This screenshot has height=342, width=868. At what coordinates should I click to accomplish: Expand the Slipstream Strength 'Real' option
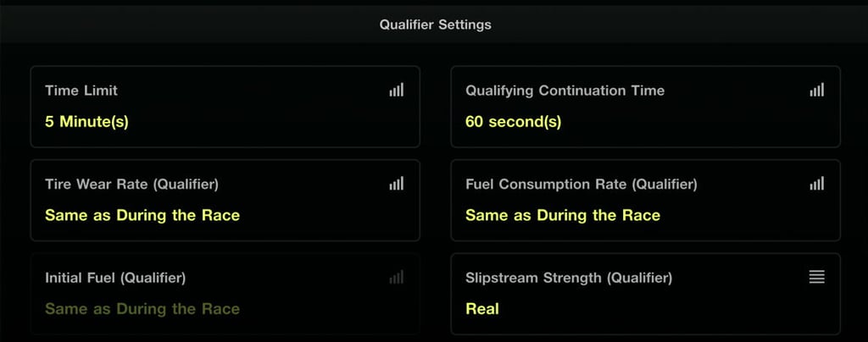[x=482, y=309]
